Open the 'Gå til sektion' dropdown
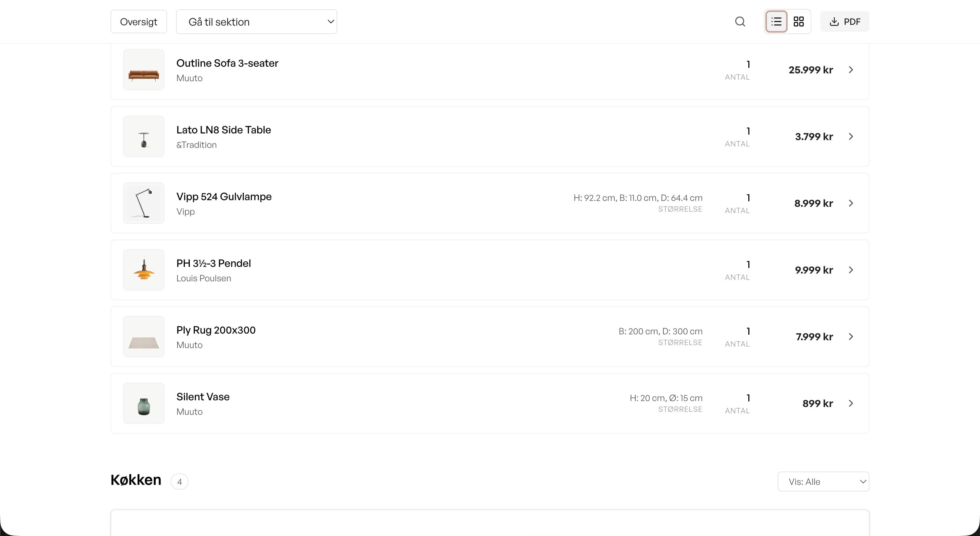 (256, 21)
